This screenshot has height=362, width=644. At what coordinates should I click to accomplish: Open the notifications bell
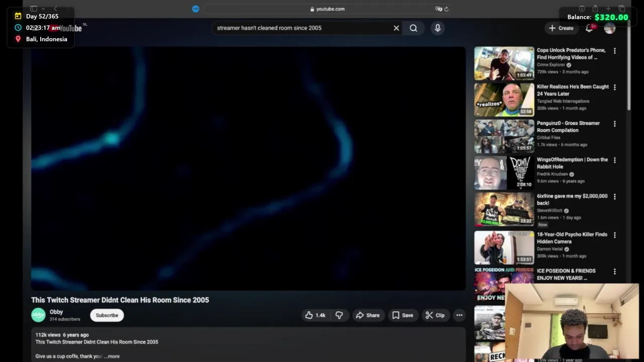click(x=590, y=28)
